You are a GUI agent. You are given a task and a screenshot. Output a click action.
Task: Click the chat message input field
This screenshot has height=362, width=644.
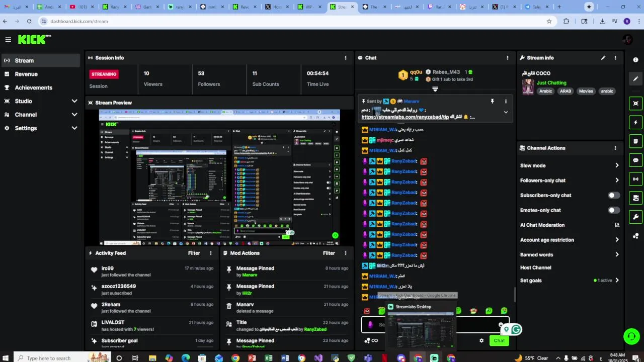click(x=435, y=325)
